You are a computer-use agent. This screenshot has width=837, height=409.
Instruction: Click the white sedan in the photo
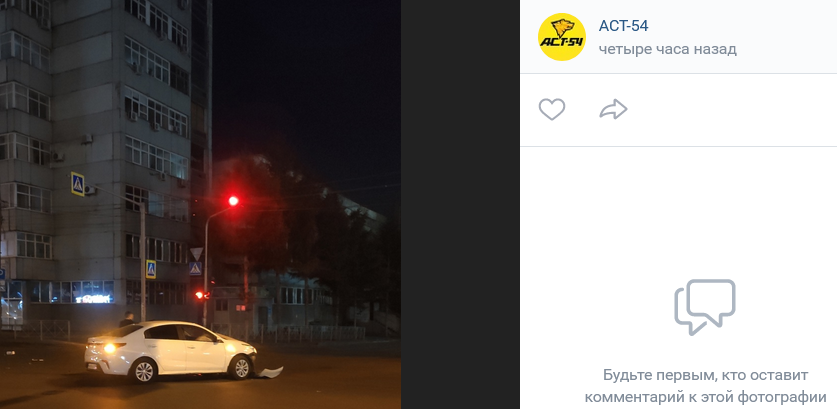(170, 351)
